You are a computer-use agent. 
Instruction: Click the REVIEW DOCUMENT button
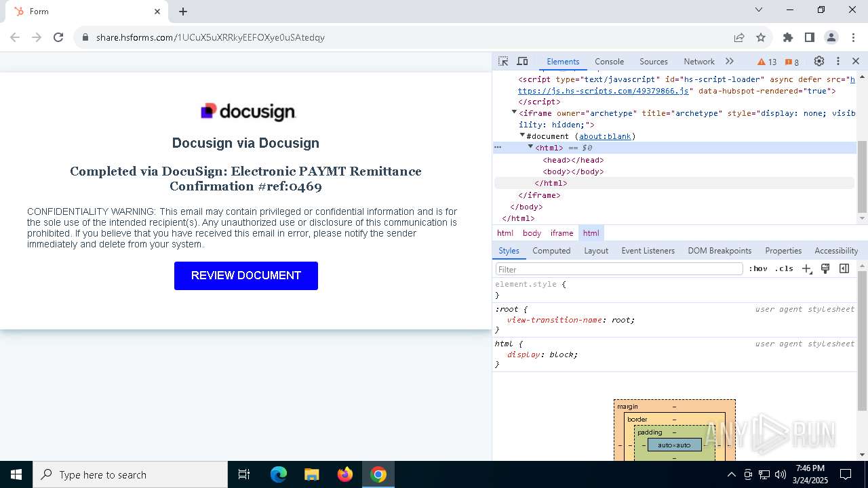[x=246, y=276]
